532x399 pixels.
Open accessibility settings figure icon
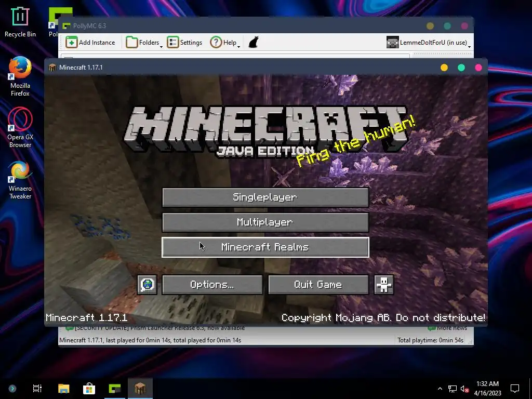(x=384, y=285)
